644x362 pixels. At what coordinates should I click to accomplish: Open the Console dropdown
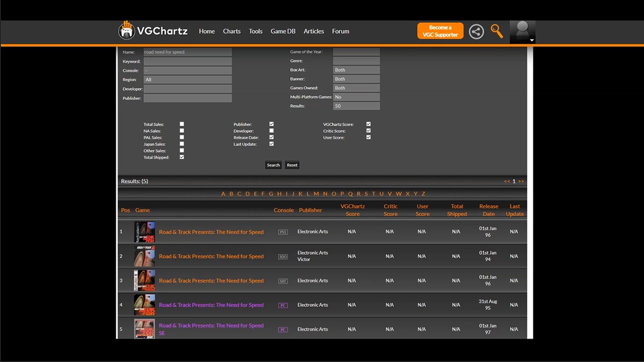coord(188,70)
